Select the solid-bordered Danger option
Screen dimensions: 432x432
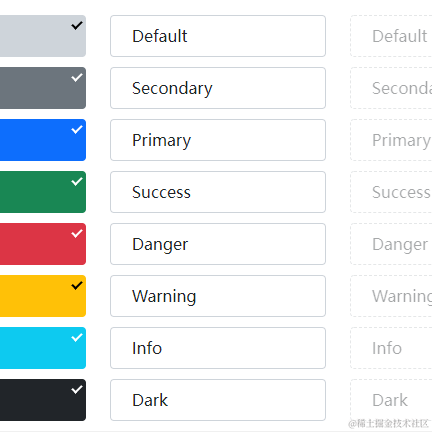tap(218, 244)
